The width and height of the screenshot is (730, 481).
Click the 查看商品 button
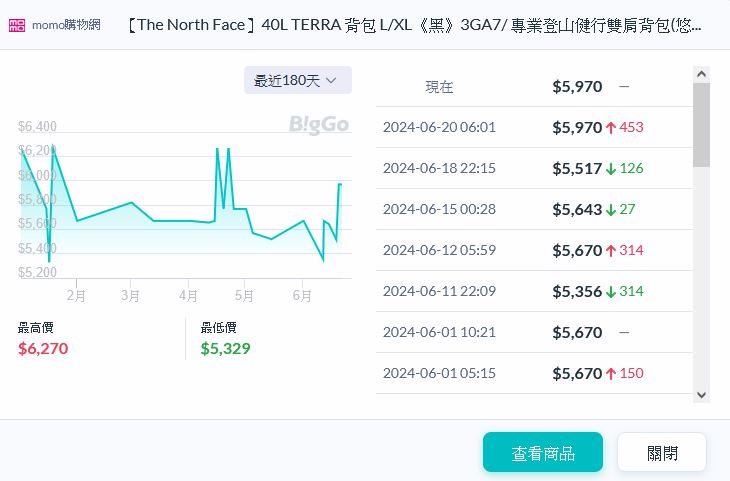pyautogui.click(x=542, y=452)
